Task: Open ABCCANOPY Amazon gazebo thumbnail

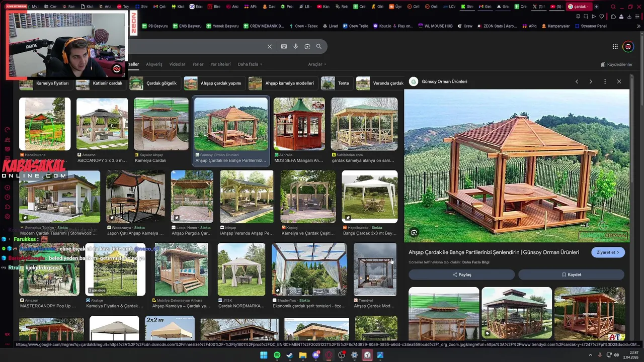Action: tap(102, 124)
